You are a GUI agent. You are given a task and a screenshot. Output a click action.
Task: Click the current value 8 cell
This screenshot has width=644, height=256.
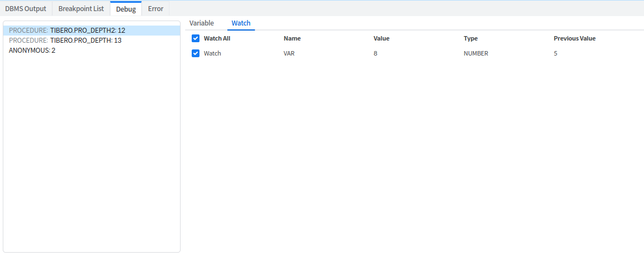[376, 53]
